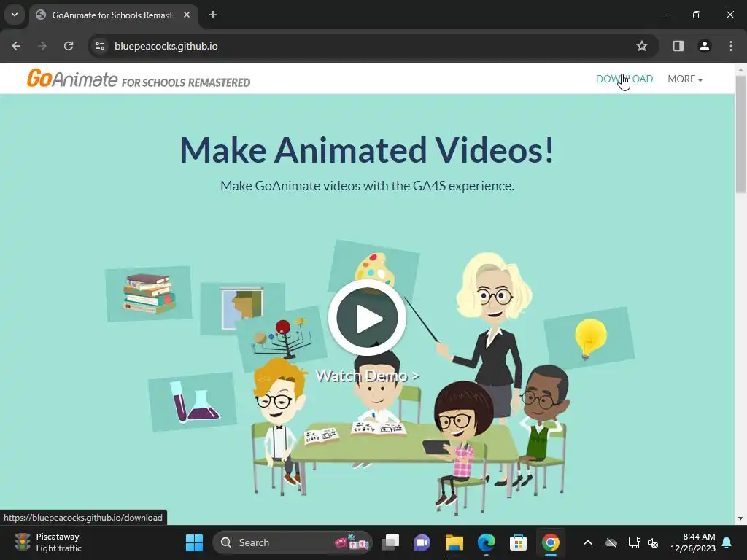Close the GoAnimate for Schools tab
Screen dimensions: 747x560
pyautogui.click(x=187, y=15)
